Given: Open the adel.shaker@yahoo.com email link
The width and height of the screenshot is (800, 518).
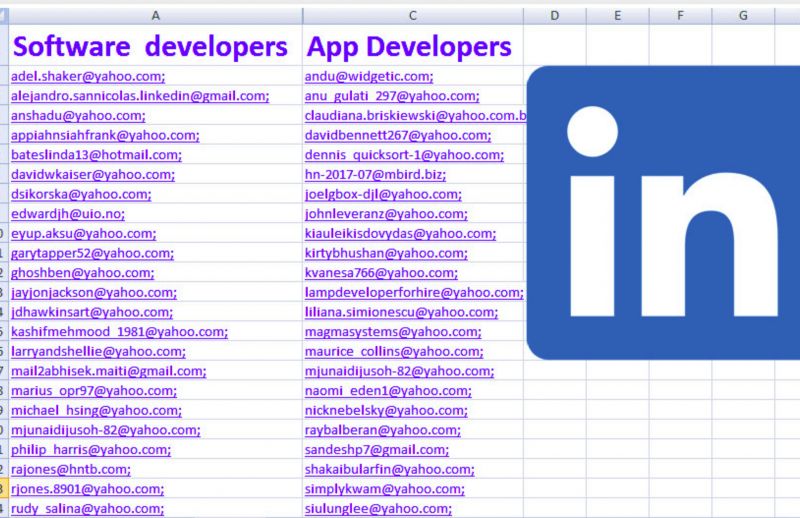Looking at the screenshot, I should (x=88, y=77).
